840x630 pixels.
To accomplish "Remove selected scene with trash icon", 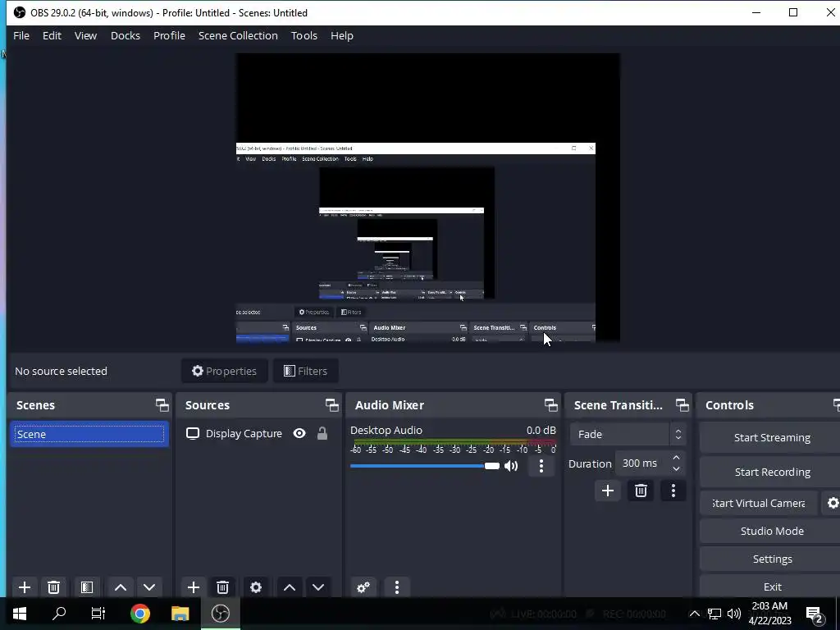I will point(53,587).
